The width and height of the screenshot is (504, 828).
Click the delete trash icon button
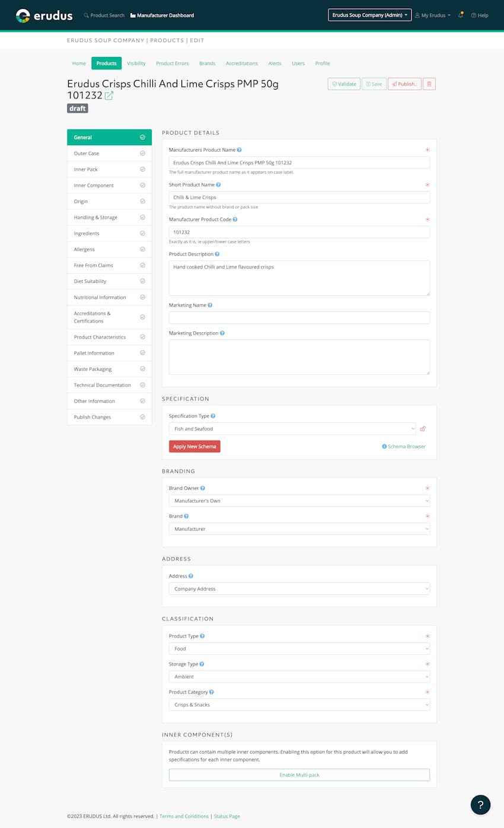click(x=429, y=84)
